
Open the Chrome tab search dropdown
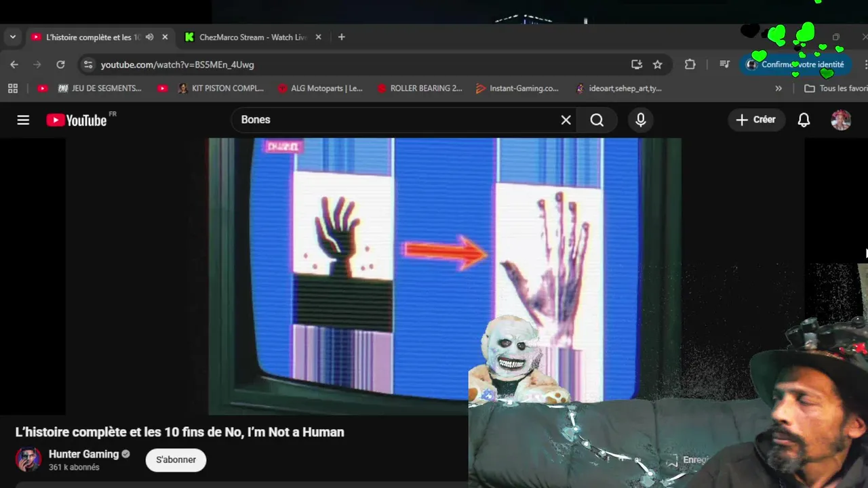(x=12, y=37)
